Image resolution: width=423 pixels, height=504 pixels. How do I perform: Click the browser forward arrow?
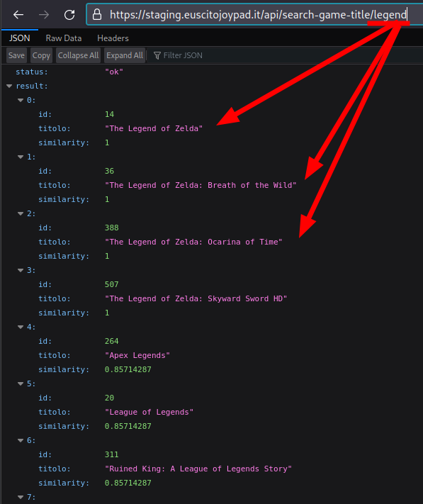coord(44,15)
